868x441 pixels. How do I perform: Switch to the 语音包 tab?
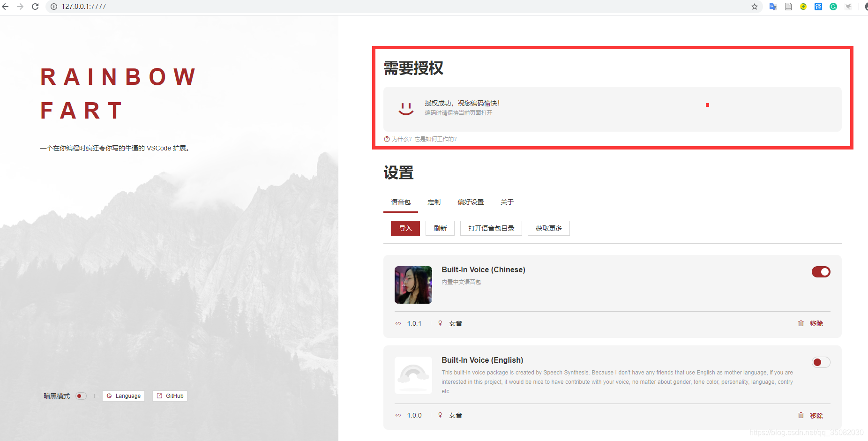point(401,202)
